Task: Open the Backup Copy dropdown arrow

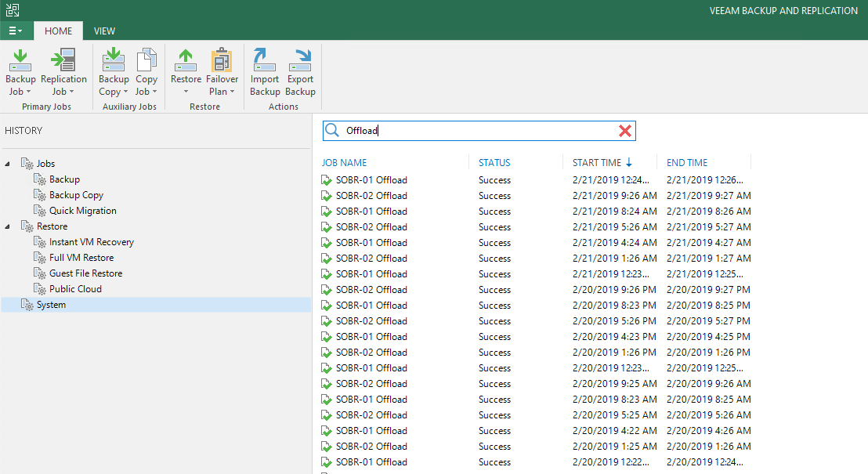Action: tap(125, 92)
